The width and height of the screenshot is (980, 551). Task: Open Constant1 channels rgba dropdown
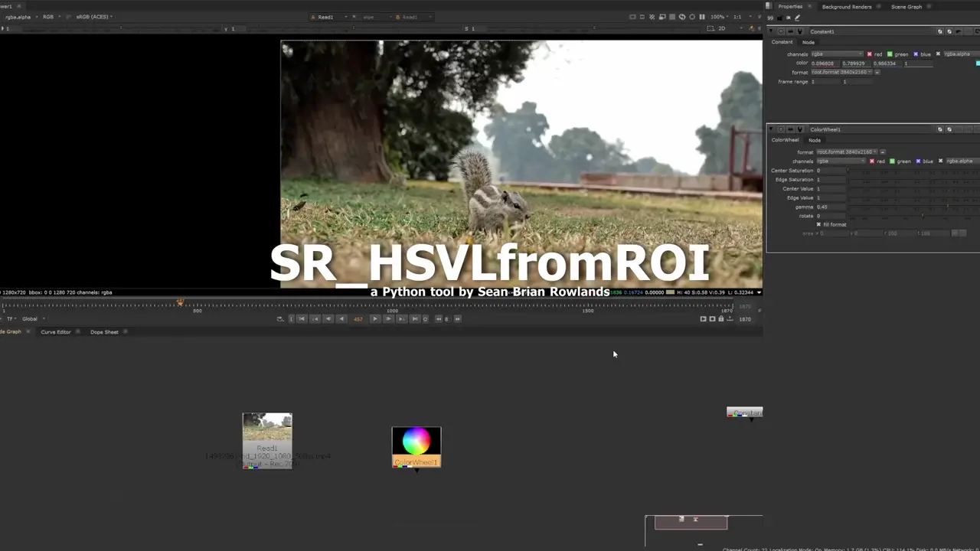click(837, 54)
